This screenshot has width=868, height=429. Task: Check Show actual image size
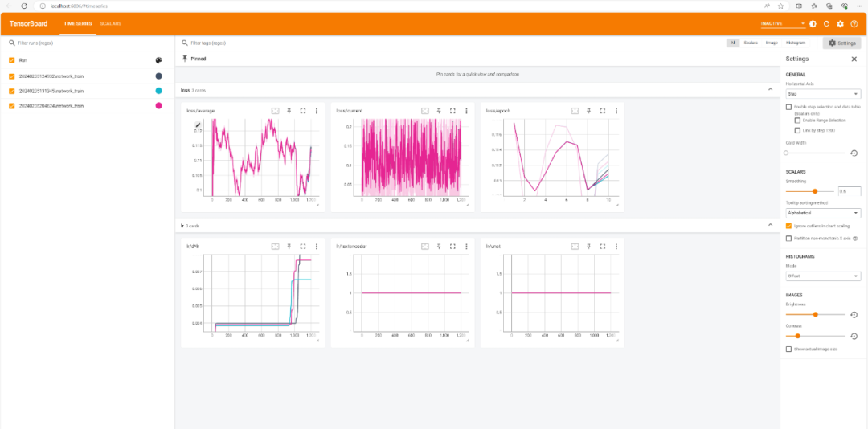pyautogui.click(x=789, y=349)
